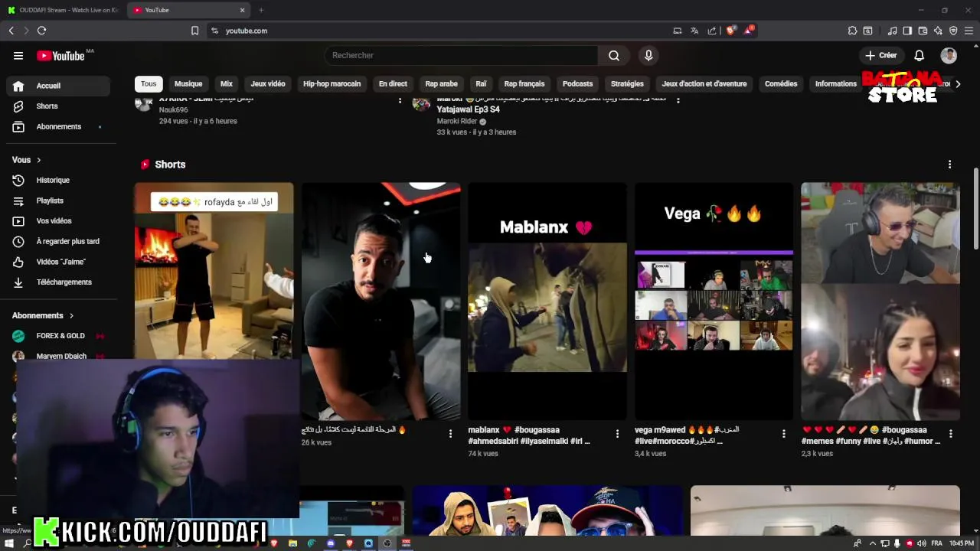Open options for the 26 k vues Short
This screenshot has height=551, width=980.
coord(450,434)
